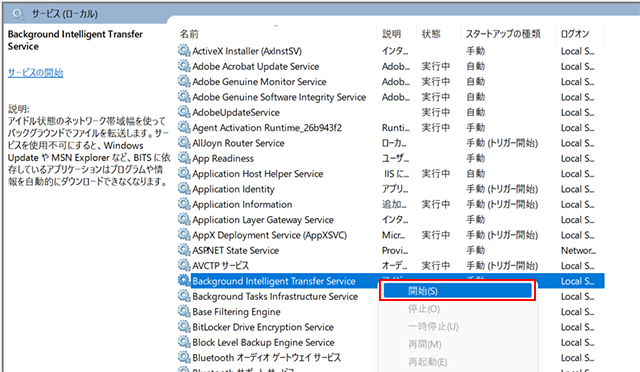Image resolution: width=640 pixels, height=372 pixels.
Task: Click the サービスの開始 link
Action: pyautogui.click(x=36, y=73)
